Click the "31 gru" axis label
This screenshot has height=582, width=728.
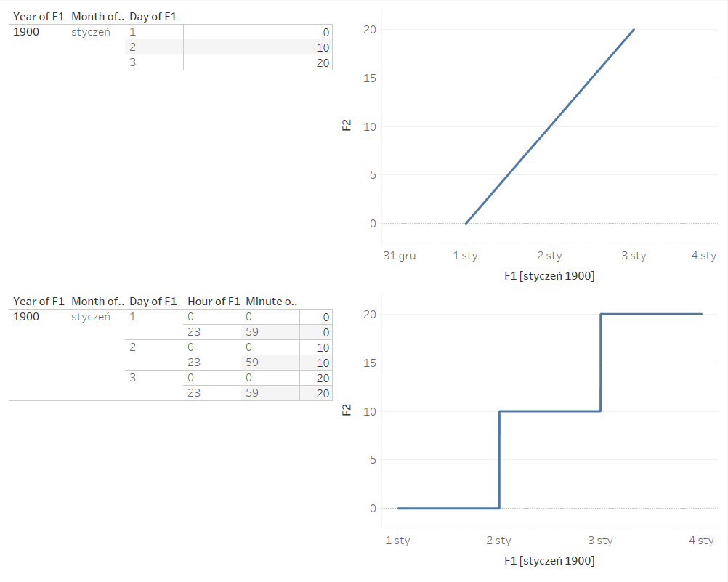pyautogui.click(x=399, y=256)
